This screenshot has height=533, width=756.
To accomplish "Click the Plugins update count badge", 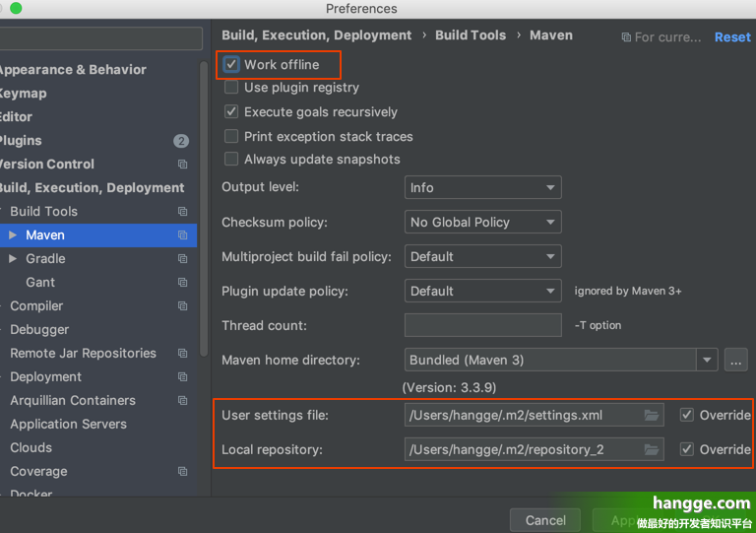I will click(x=181, y=141).
